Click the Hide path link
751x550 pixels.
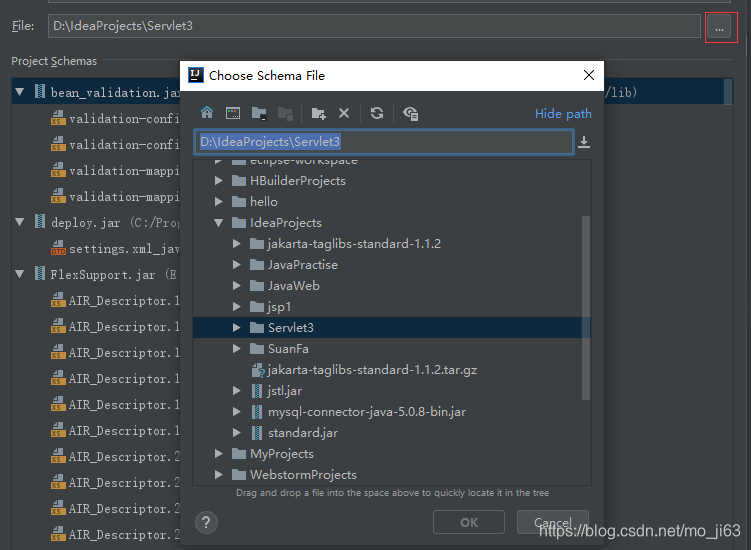[563, 114]
